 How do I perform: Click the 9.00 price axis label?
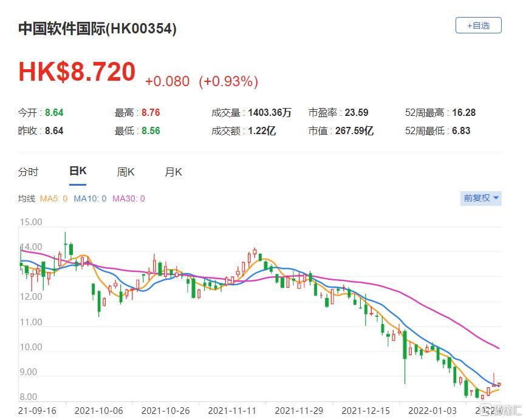click(x=28, y=372)
